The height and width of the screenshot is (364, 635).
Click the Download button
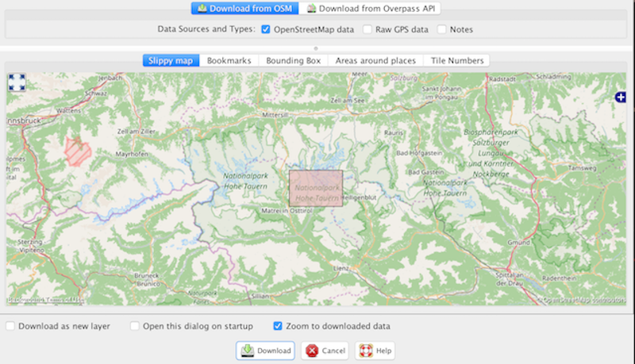point(266,351)
